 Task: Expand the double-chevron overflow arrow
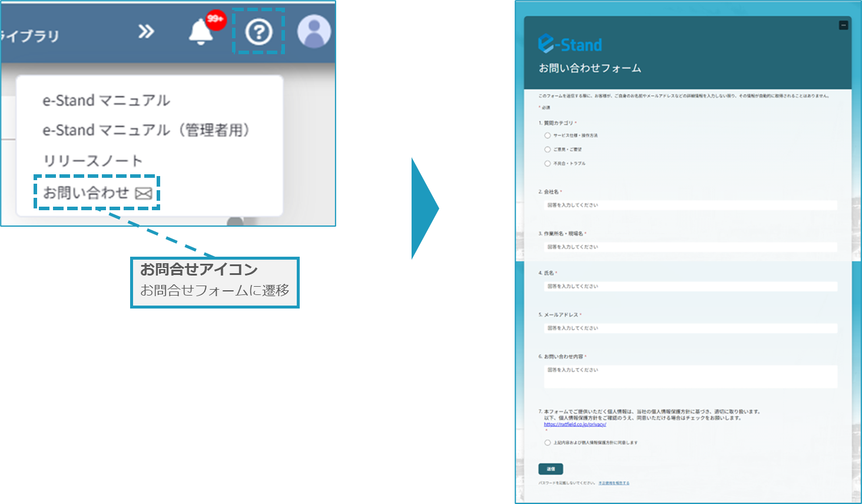(x=146, y=32)
